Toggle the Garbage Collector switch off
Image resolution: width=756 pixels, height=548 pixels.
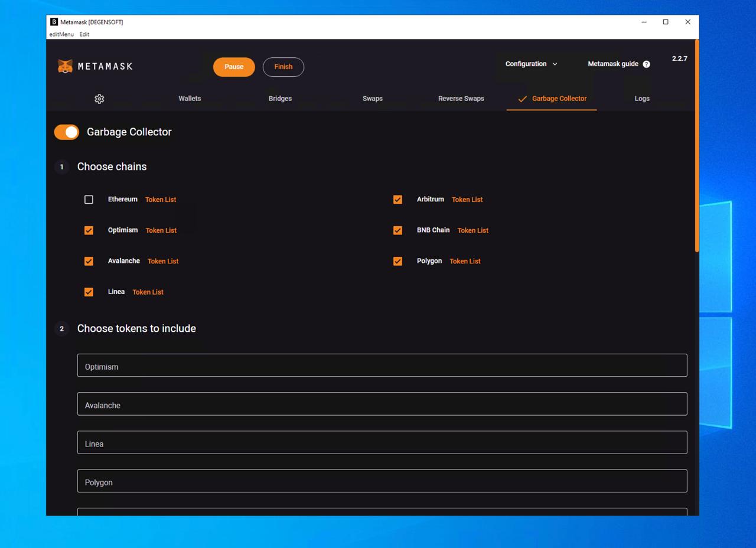[x=67, y=132]
